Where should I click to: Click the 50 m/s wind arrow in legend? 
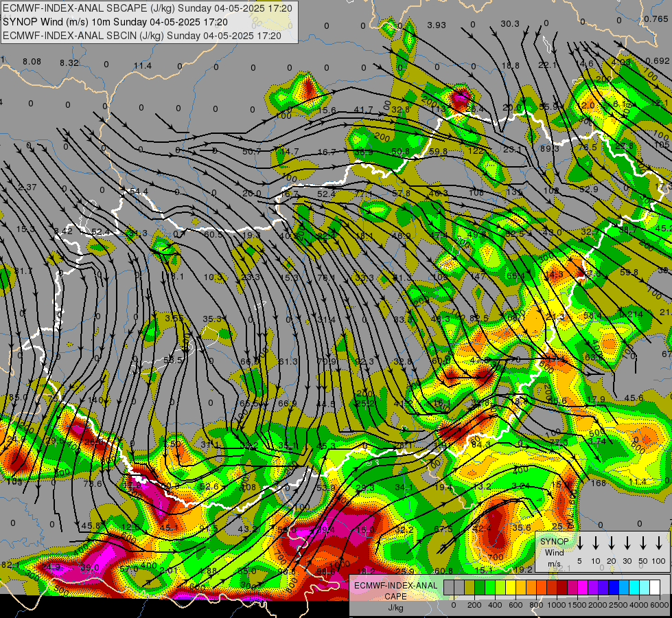pos(643,543)
